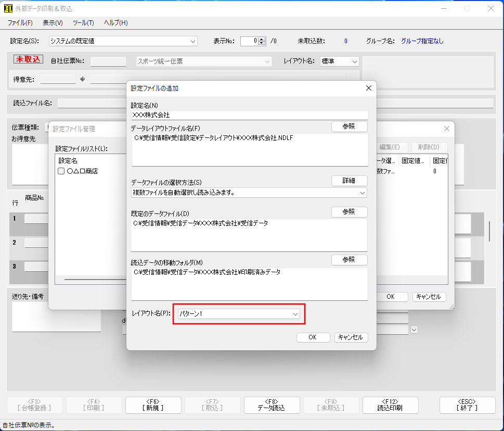Click the horizontal scrollbar in 設定ファイルリスト

pyautogui.click(x=95, y=280)
